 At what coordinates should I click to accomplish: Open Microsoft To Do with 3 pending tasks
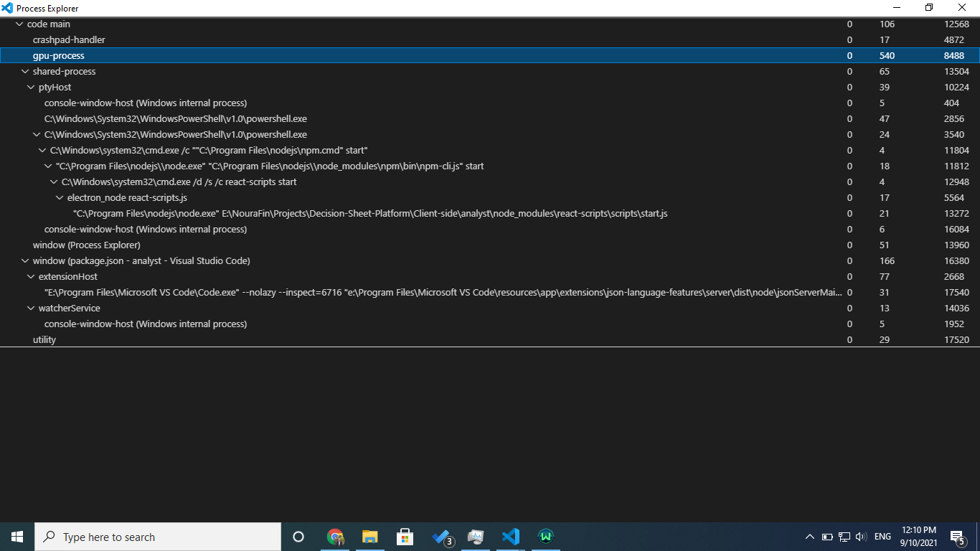pyautogui.click(x=440, y=537)
